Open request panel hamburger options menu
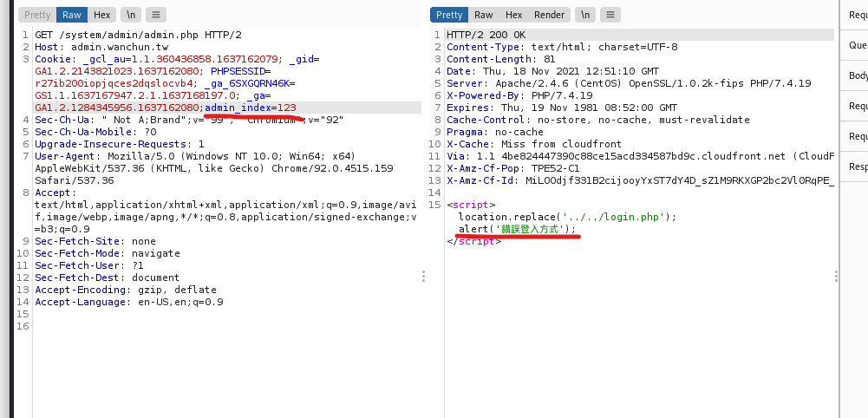The image size is (868, 418). click(x=156, y=15)
